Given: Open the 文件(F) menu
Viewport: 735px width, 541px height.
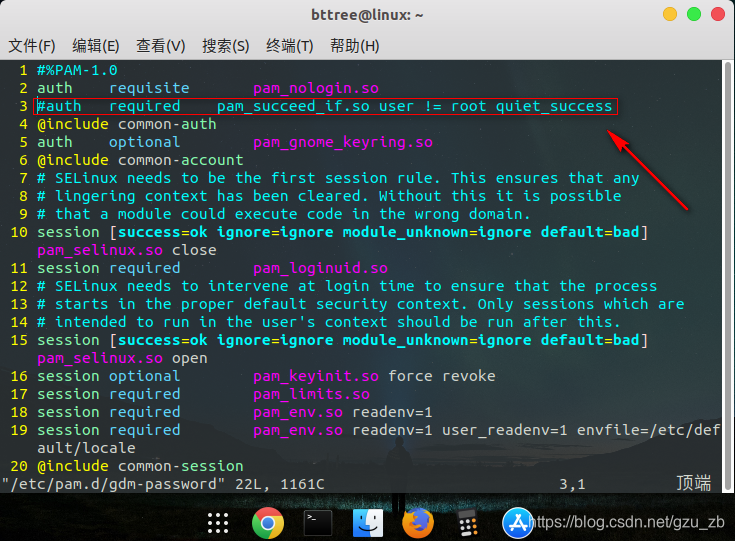Looking at the screenshot, I should pos(32,46).
